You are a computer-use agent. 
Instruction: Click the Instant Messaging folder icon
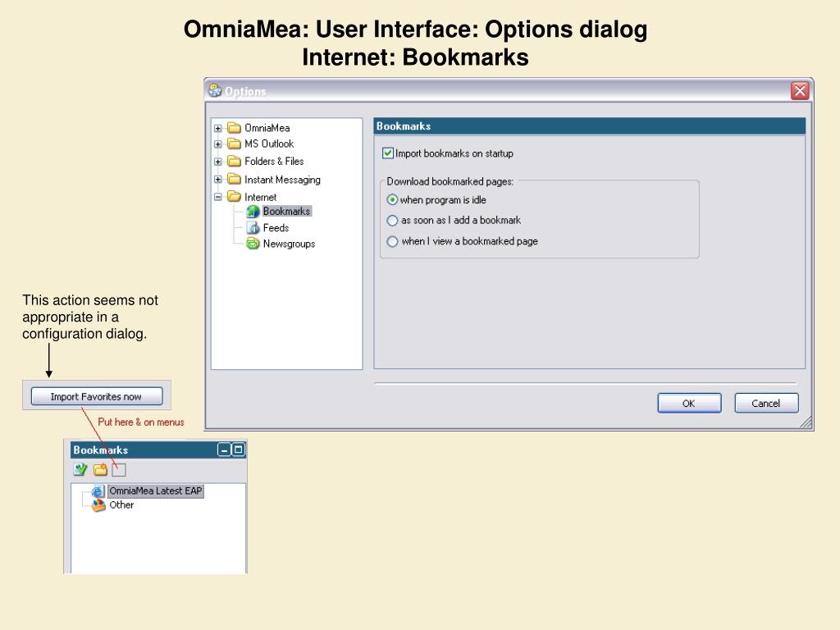pyautogui.click(x=234, y=179)
